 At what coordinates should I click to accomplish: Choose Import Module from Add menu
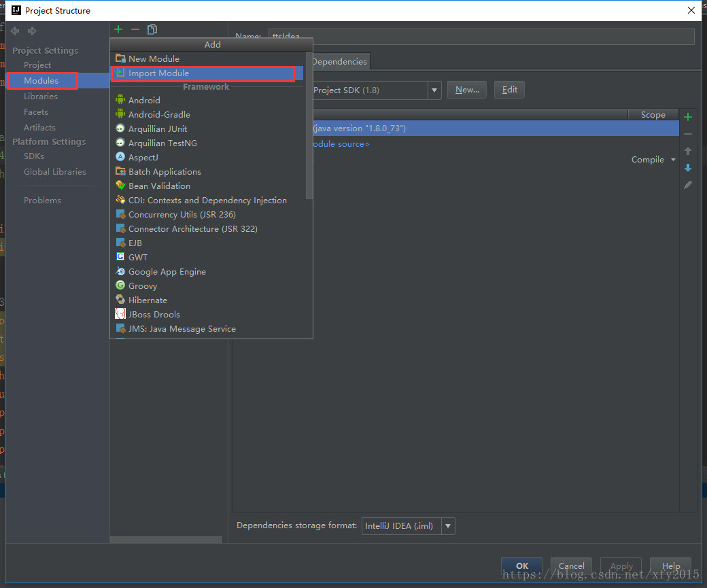click(x=207, y=73)
